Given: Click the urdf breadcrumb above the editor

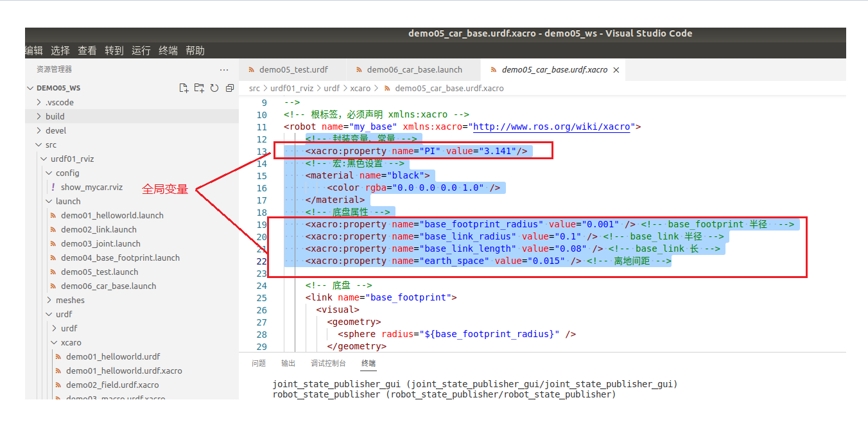Looking at the screenshot, I should tap(333, 88).
